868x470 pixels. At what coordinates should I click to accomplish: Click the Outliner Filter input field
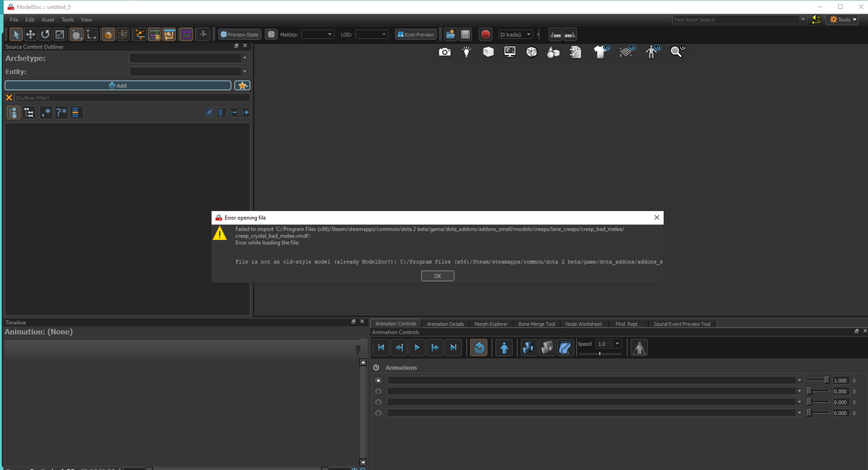pyautogui.click(x=132, y=98)
